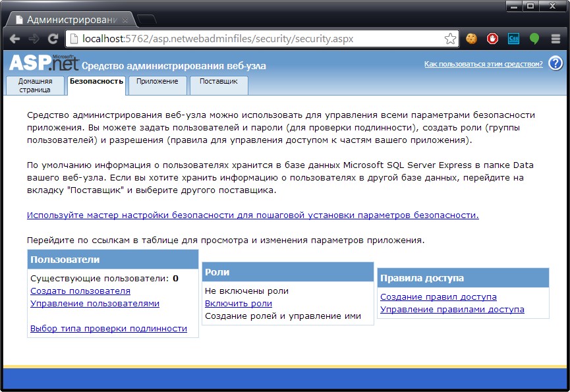Reload the page with refresh icon
Screen dimensions: 570x392
point(53,38)
